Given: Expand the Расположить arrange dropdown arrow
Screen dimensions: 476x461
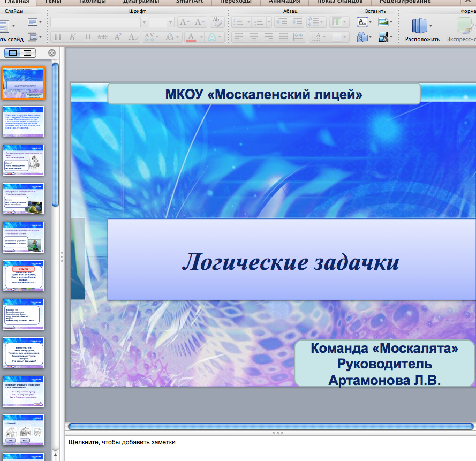Looking at the screenshot, I should pos(430,26).
